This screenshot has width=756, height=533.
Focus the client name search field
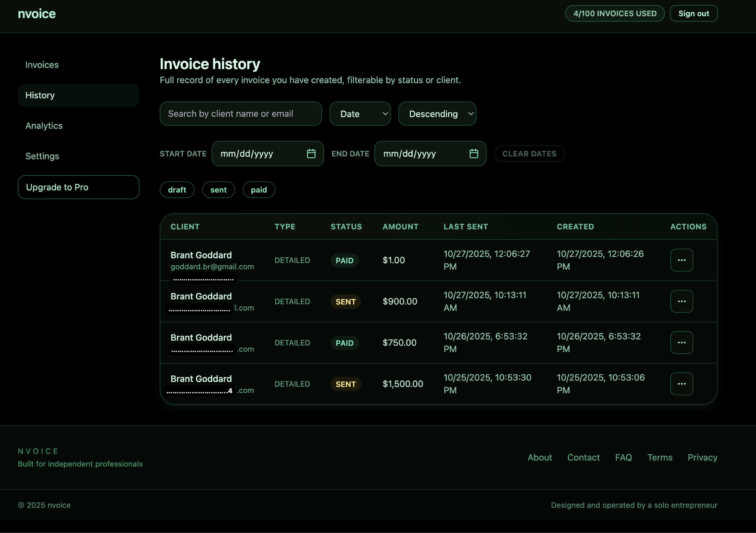click(240, 114)
